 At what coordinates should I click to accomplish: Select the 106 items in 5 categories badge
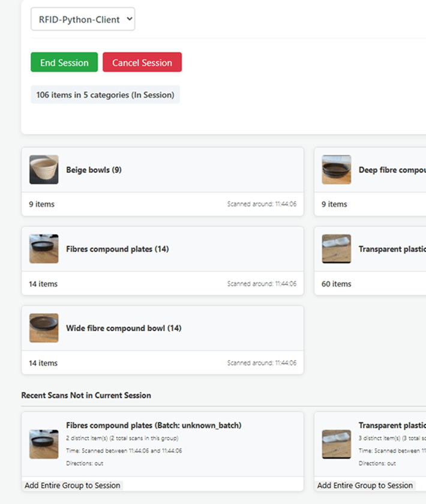point(105,95)
